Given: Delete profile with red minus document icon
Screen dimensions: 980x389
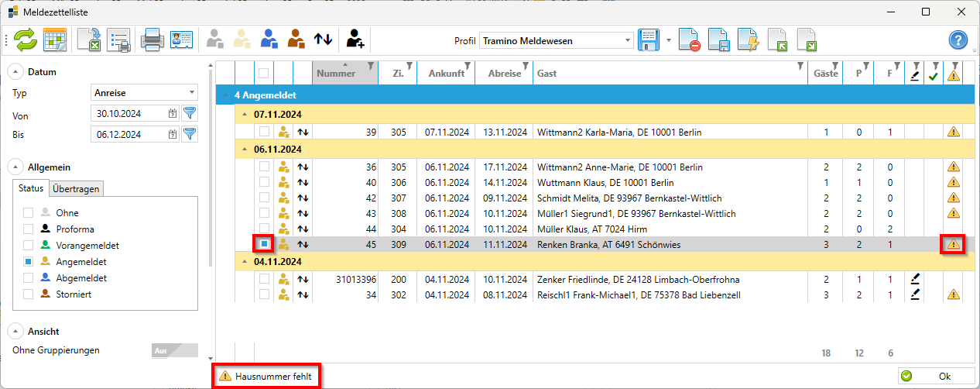Looking at the screenshot, I should pyautogui.click(x=690, y=40).
